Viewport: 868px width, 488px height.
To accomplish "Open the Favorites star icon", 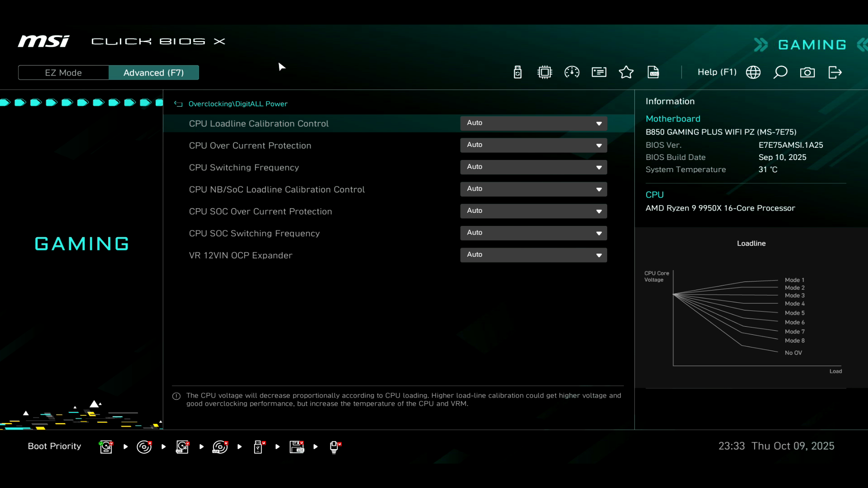I will click(x=626, y=72).
